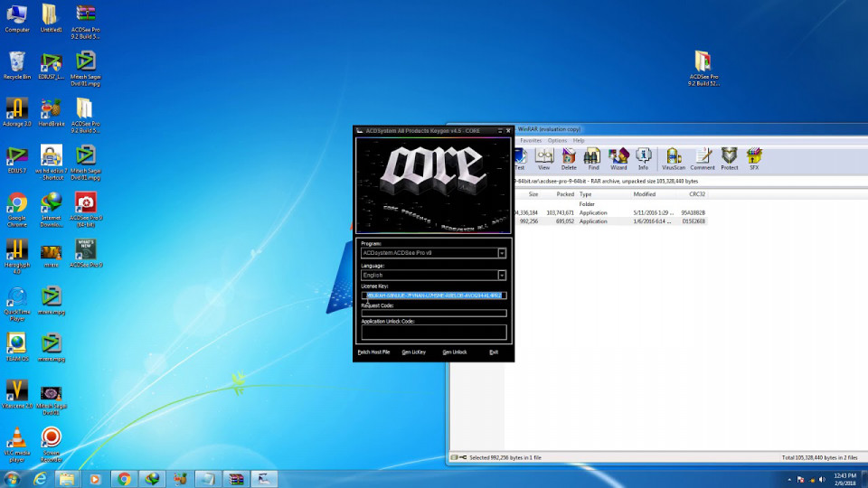Select the Computer desktop icon
Image resolution: width=868 pixels, height=488 pixels.
pyautogui.click(x=16, y=19)
